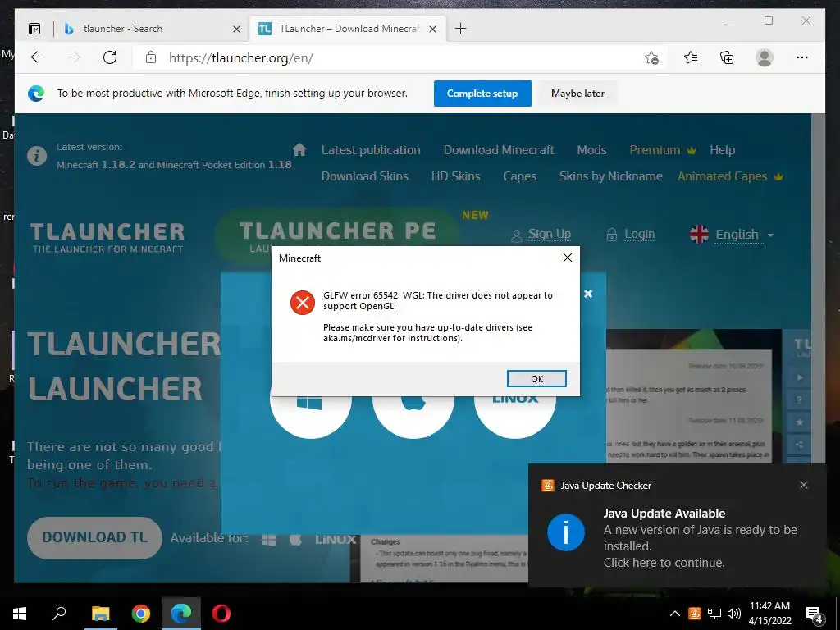Screen dimensions: 840x630
Task: Open Download Minecraft menu item
Action: (x=499, y=150)
